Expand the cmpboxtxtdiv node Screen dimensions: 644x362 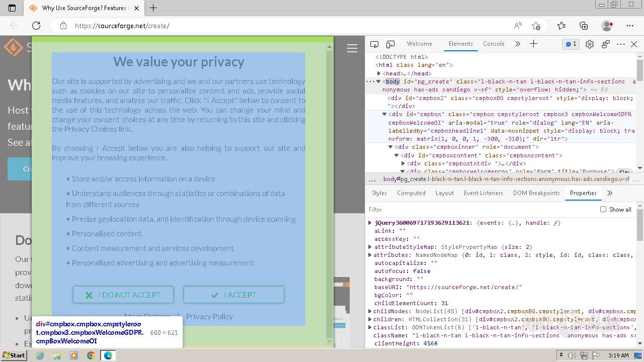pos(403,163)
